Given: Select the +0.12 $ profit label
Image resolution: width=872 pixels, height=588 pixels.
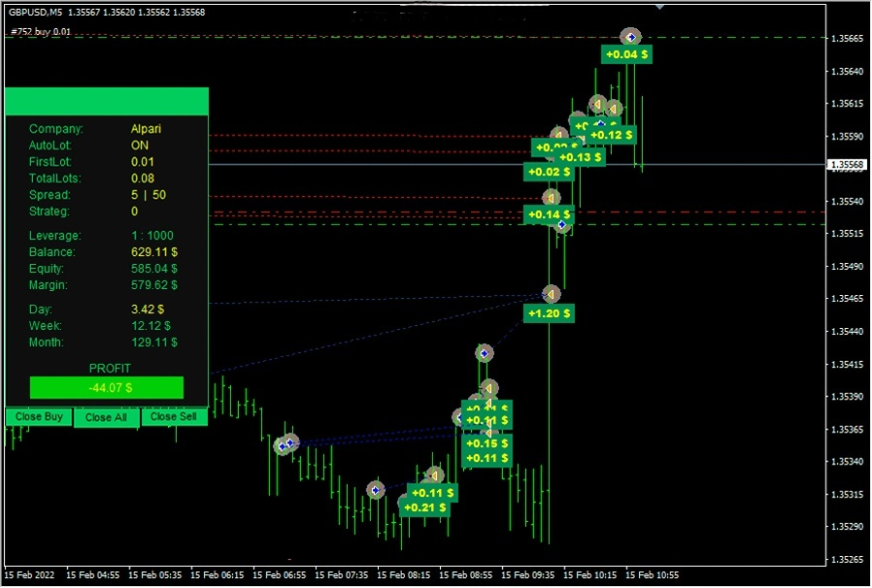Looking at the screenshot, I should pos(612,135).
